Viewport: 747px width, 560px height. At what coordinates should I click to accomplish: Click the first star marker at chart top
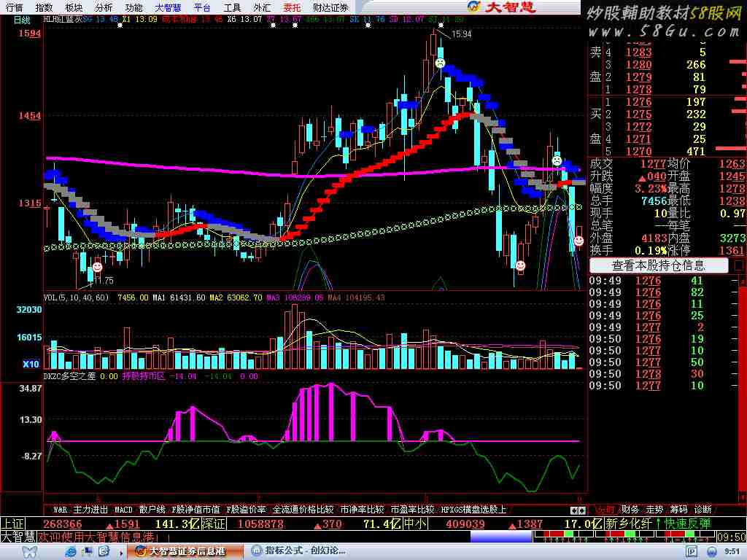(x=120, y=26)
